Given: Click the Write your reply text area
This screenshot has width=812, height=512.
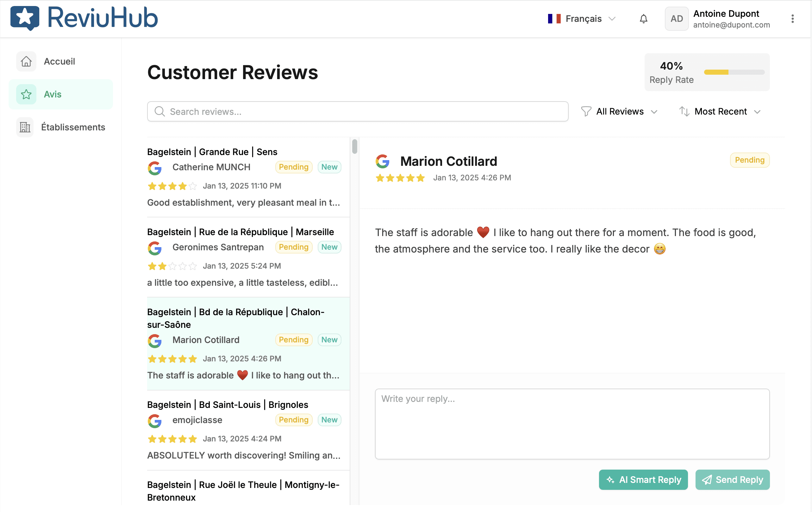Looking at the screenshot, I should click(x=572, y=424).
